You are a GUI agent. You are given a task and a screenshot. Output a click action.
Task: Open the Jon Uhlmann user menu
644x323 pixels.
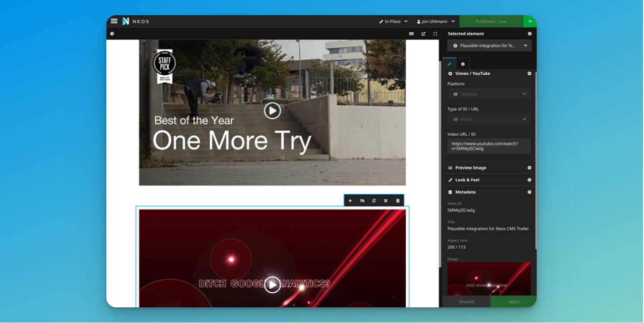coord(436,21)
